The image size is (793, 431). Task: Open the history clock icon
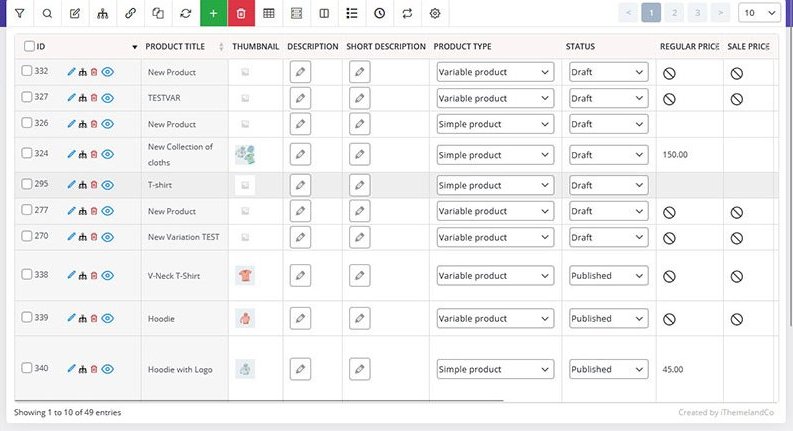point(379,13)
